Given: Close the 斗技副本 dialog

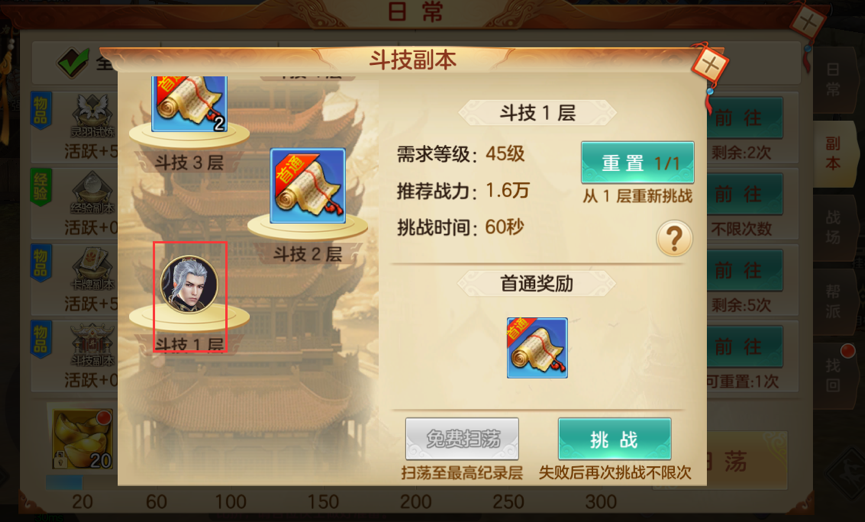Looking at the screenshot, I should pos(710,67).
